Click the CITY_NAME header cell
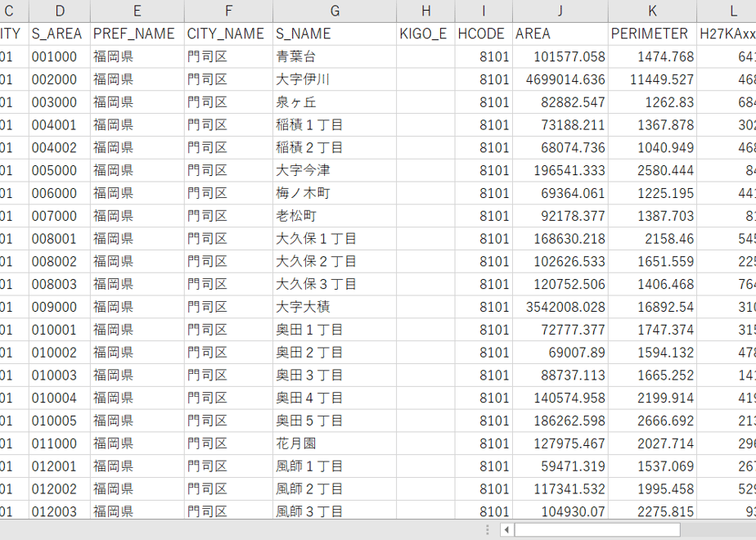This screenshot has height=540, width=756. coord(228,34)
